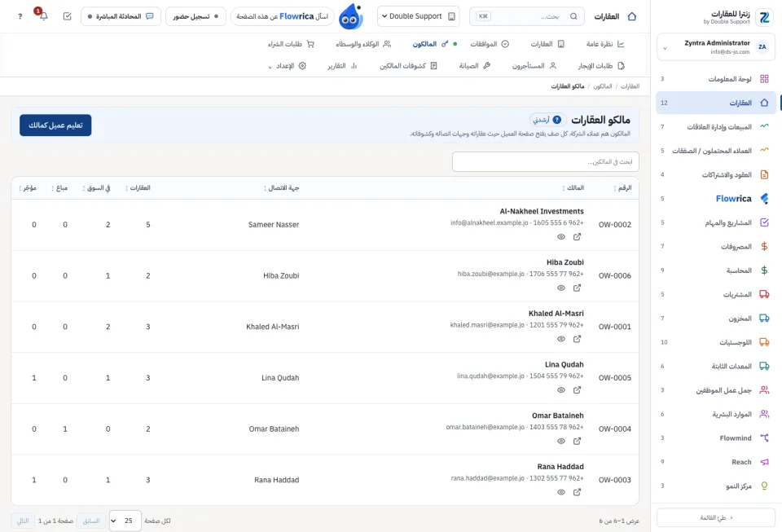Click owner number OW-0002
This screenshot has width=782, height=532.
(614, 224)
